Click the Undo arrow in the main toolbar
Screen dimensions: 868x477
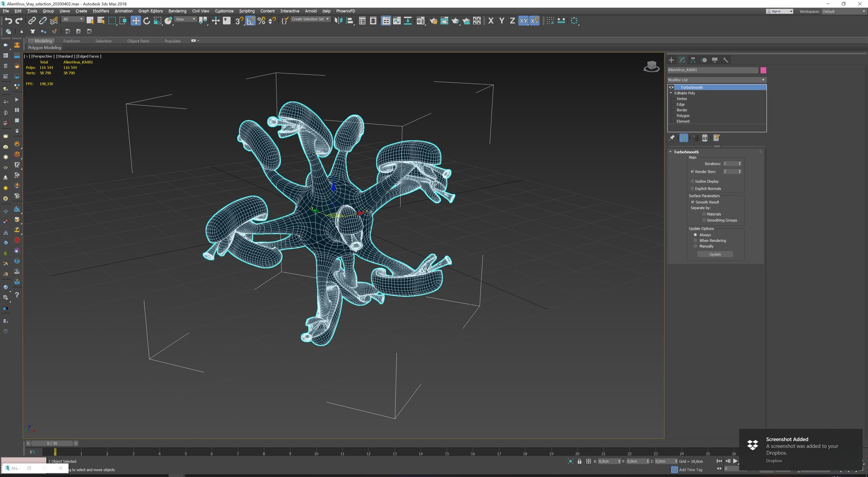click(x=8, y=21)
